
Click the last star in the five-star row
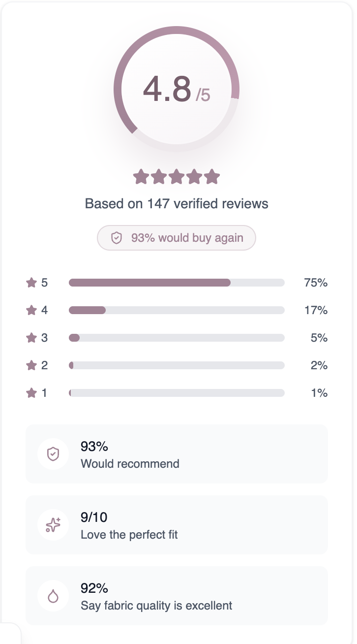(211, 176)
